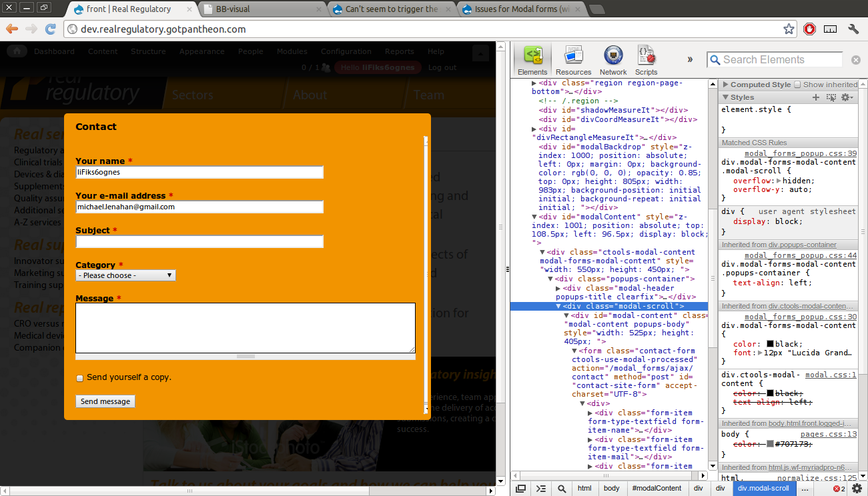Click the struck-out black swatch in ctools-modal-content
The image size is (868, 496).
coord(770,393)
